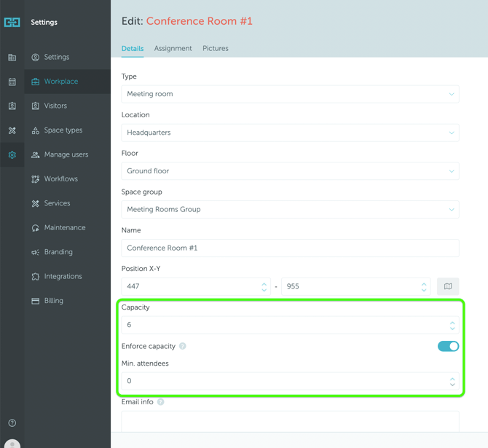Open the Billing section
488x448 pixels.
click(53, 301)
